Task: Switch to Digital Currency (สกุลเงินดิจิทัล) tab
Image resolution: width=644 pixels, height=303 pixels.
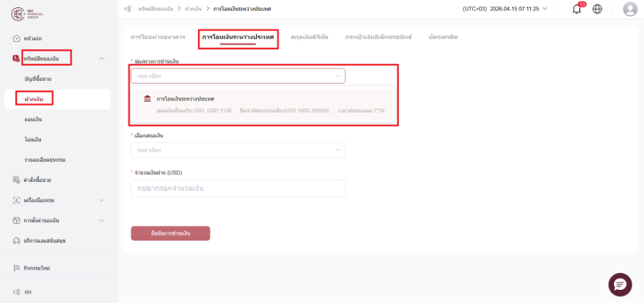Action: tap(310, 37)
